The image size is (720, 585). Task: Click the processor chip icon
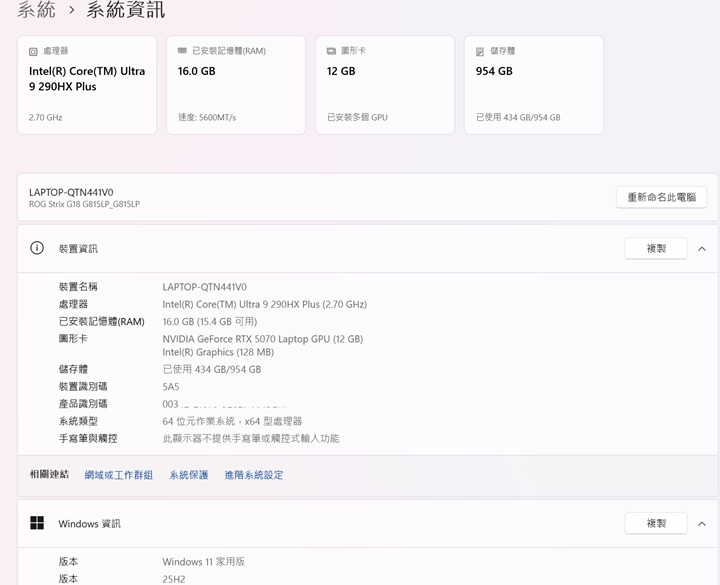coord(33,51)
